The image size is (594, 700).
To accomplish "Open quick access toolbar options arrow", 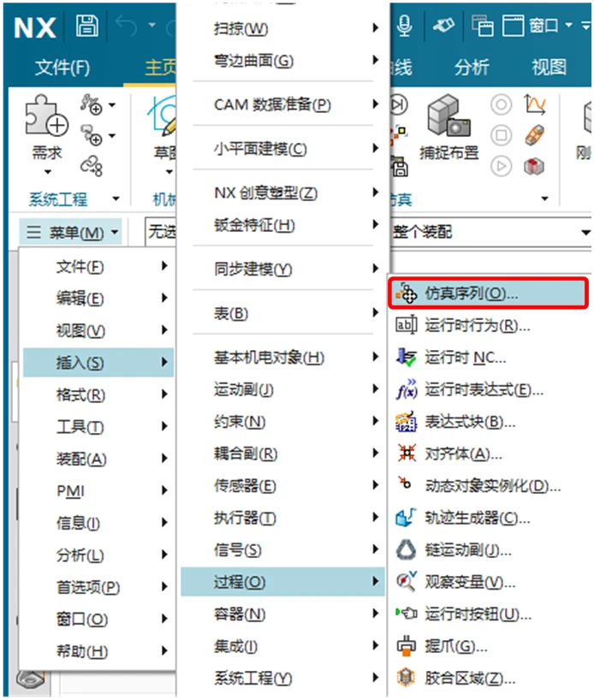I will pyautogui.click(x=585, y=26).
